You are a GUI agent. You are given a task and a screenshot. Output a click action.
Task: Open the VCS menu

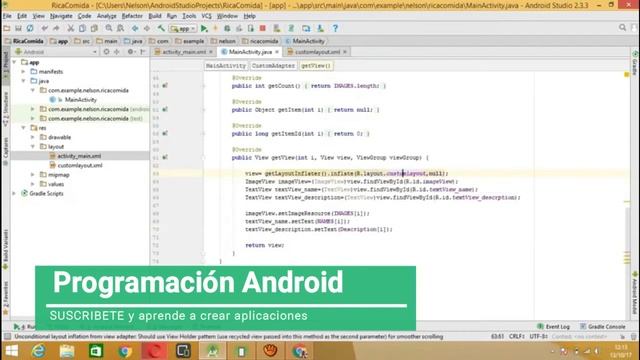[x=207, y=16]
